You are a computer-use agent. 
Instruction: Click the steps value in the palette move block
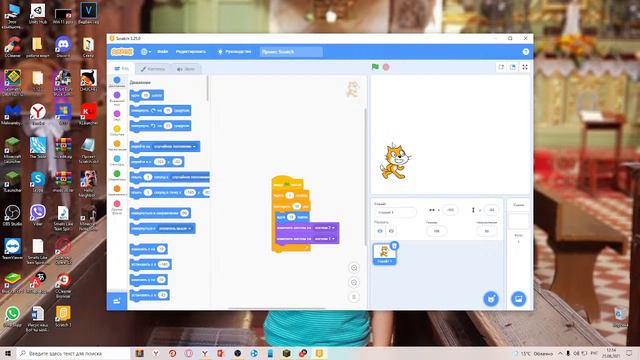pyautogui.click(x=145, y=96)
